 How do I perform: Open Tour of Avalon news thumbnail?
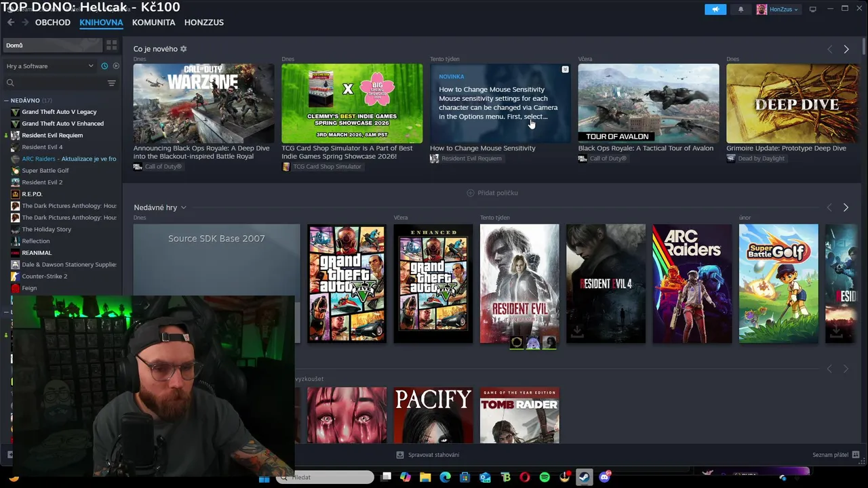click(648, 103)
